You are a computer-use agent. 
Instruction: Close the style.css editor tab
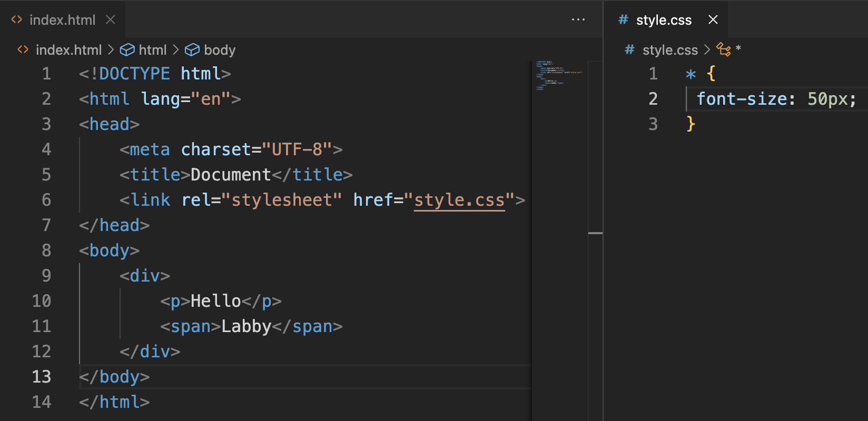coord(713,20)
